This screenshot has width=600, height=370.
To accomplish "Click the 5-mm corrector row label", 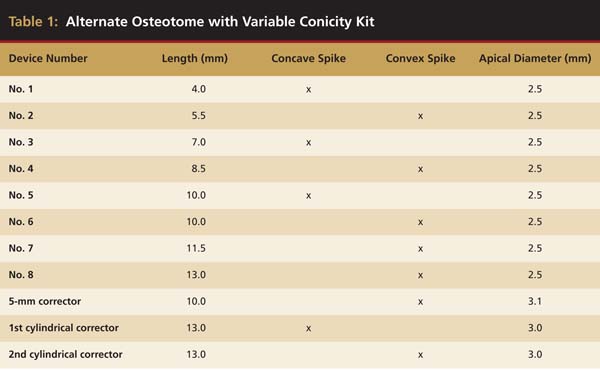I will tap(44, 301).
